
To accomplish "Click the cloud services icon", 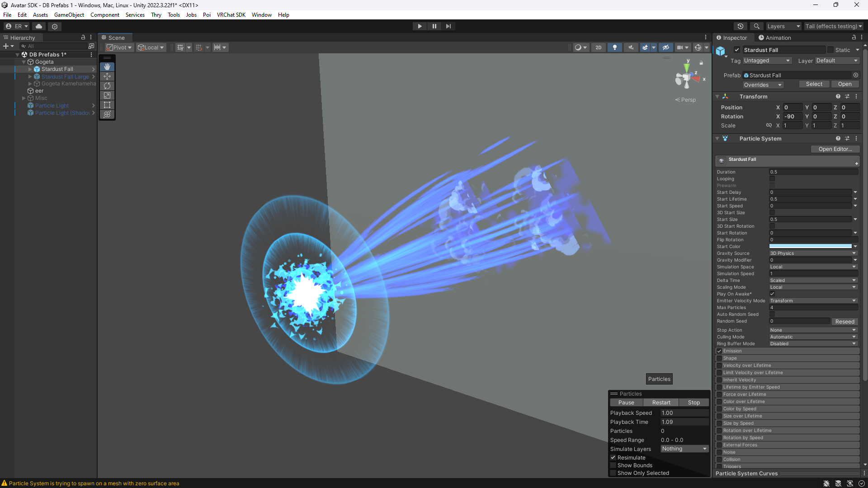I will (39, 26).
